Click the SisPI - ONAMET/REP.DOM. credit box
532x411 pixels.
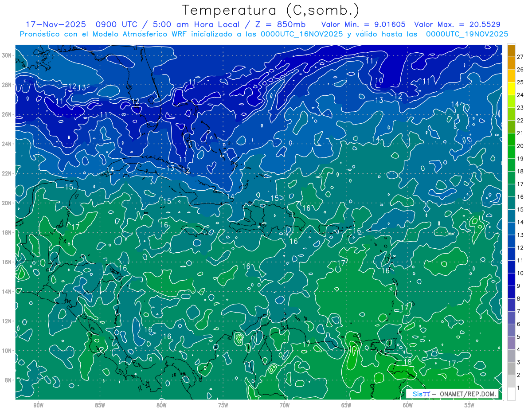(x=453, y=394)
